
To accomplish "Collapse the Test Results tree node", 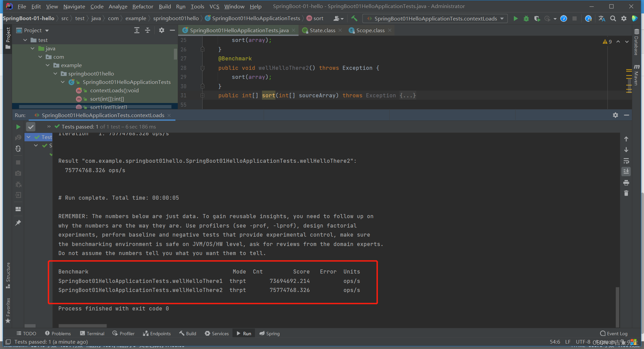I will coord(29,137).
